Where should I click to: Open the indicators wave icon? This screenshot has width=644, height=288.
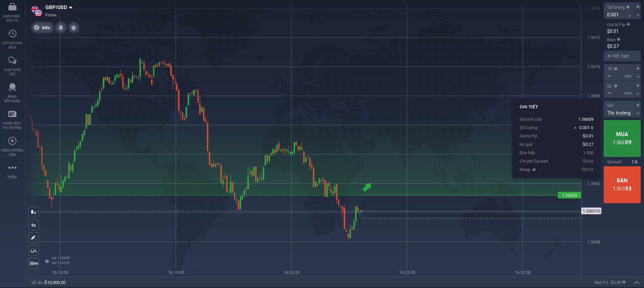point(34,251)
